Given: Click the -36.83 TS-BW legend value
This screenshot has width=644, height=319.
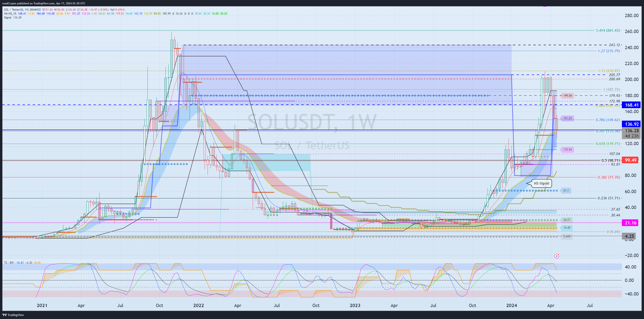Looking at the screenshot, I should tap(20, 263).
